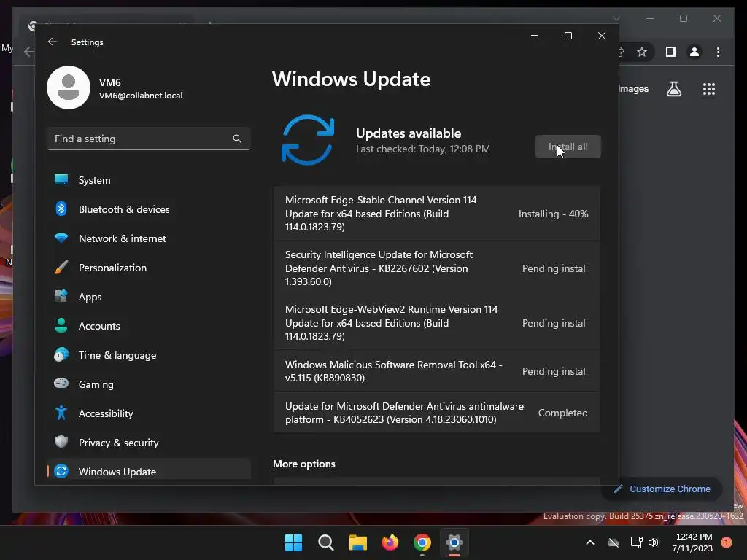
Task: Open Chrome side panel icon
Action: pos(671,52)
